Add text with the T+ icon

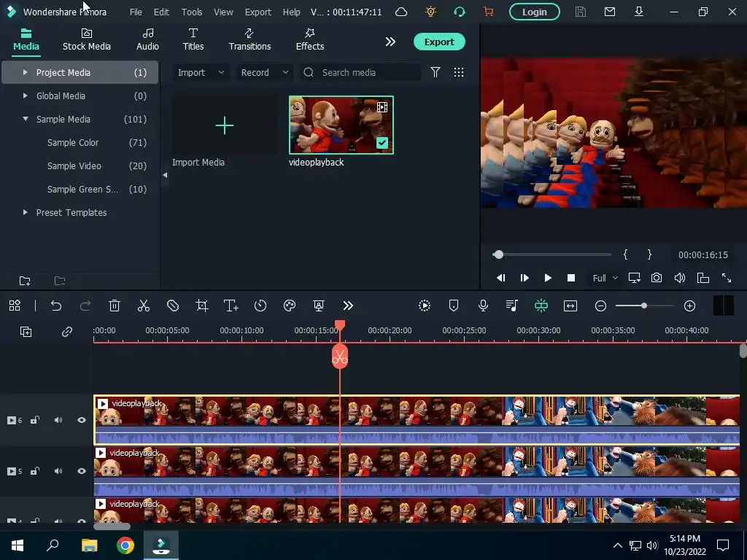[231, 306]
